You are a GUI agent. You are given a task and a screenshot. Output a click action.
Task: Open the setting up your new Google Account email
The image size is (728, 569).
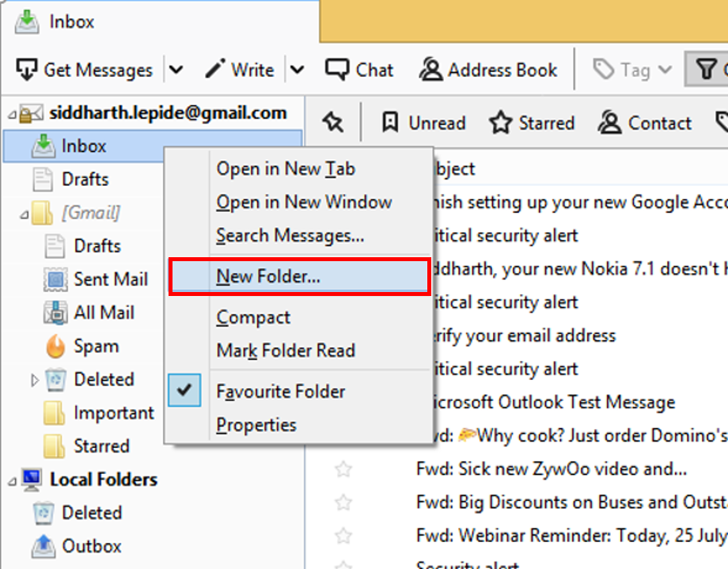580,203
